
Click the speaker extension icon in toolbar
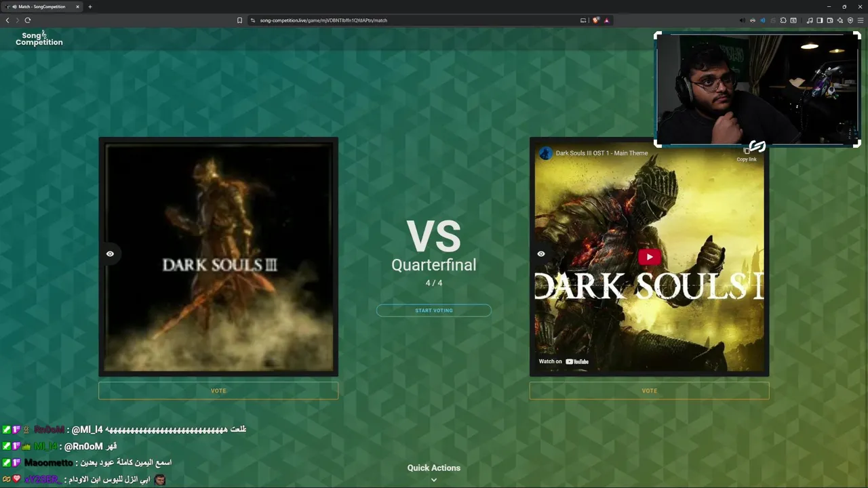[743, 20]
